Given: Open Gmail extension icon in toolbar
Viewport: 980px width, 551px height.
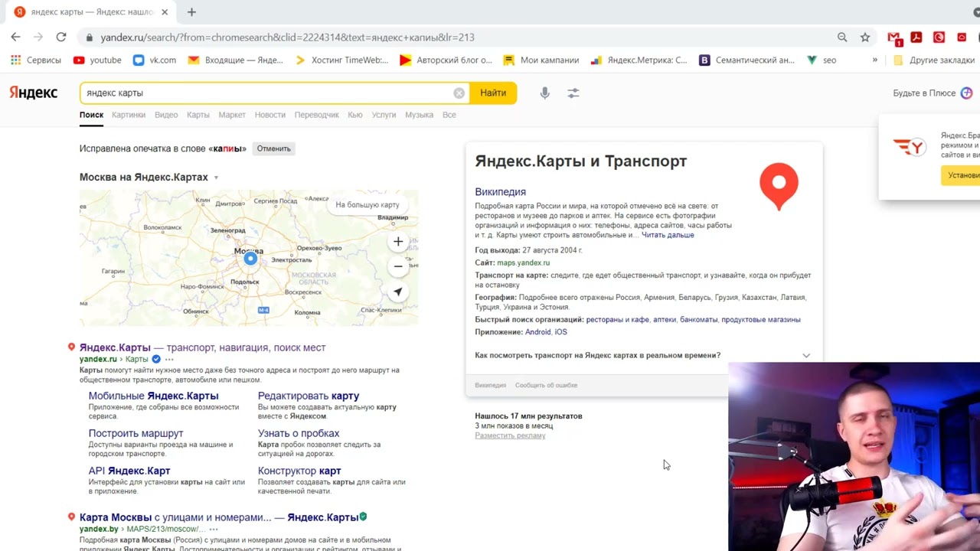Looking at the screenshot, I should [893, 37].
